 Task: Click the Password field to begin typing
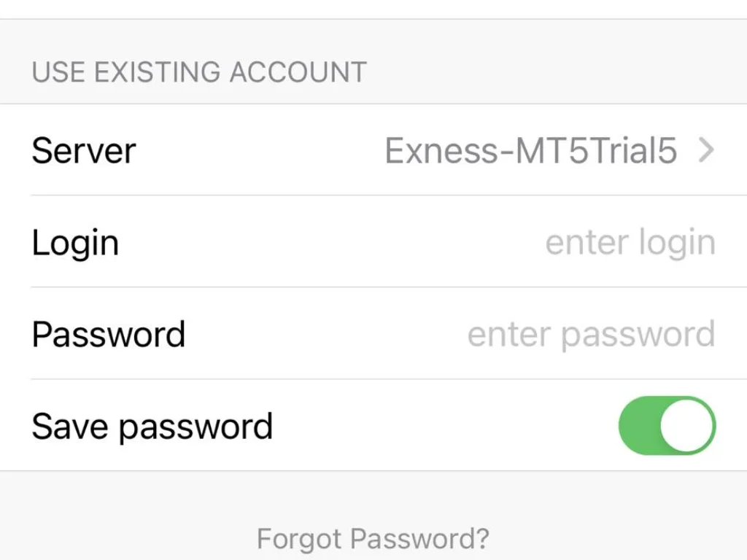[592, 333]
